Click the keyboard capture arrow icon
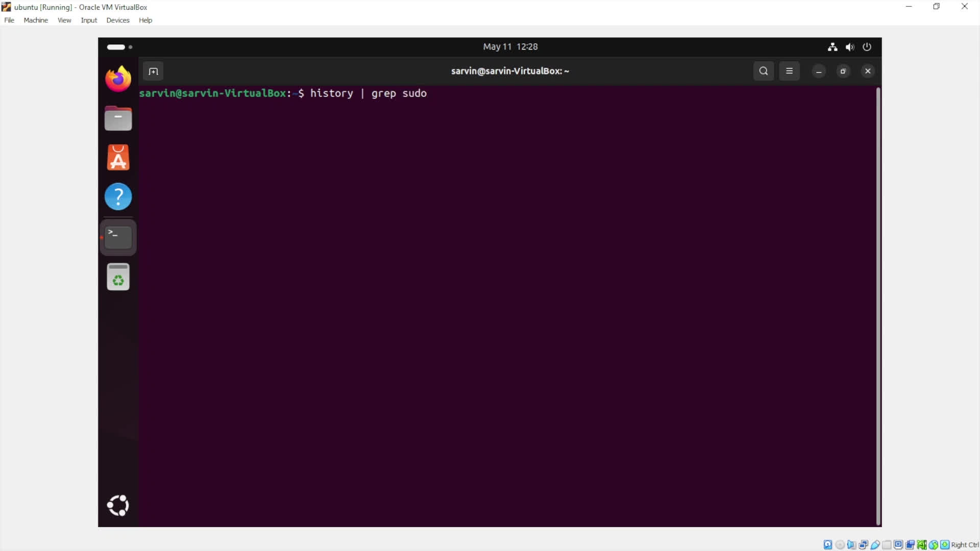Viewport: 980px width, 551px height. (x=945, y=545)
